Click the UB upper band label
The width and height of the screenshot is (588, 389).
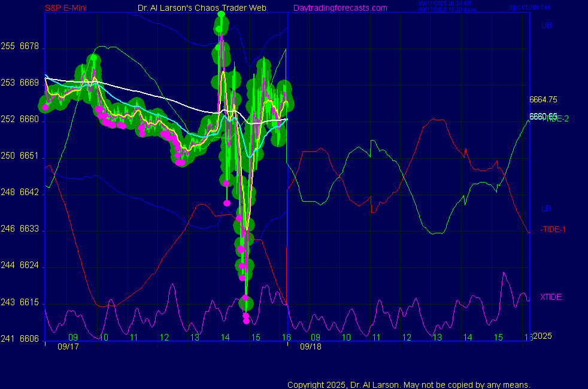click(546, 25)
